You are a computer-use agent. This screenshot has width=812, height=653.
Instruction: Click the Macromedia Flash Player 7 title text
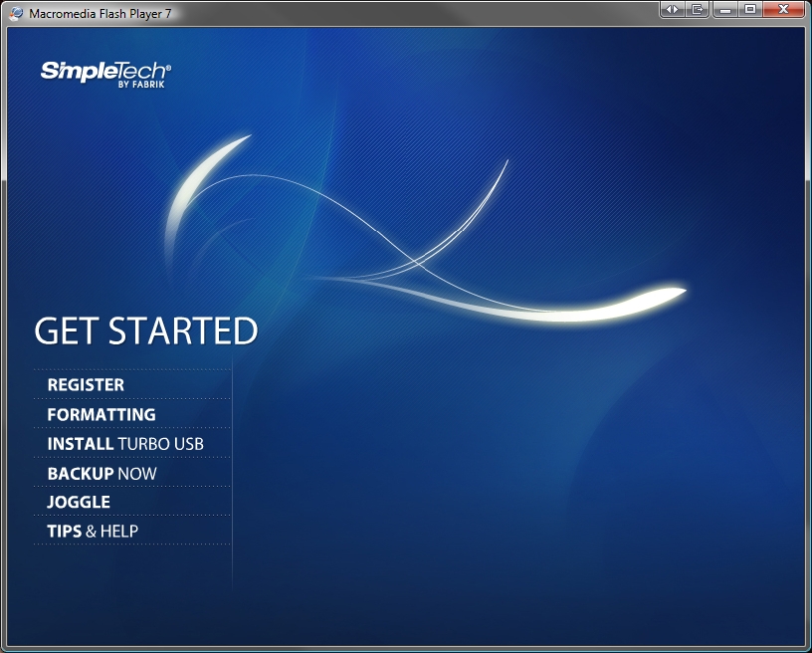(100, 14)
